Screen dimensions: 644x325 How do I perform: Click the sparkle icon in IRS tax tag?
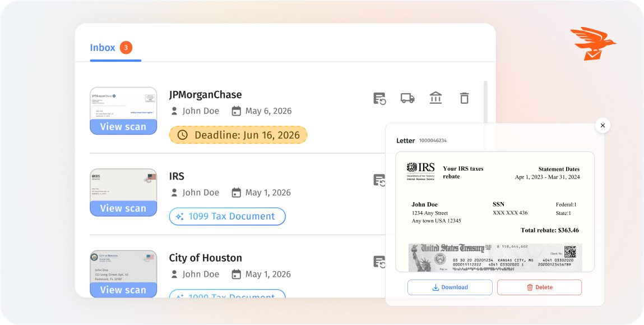179,217
